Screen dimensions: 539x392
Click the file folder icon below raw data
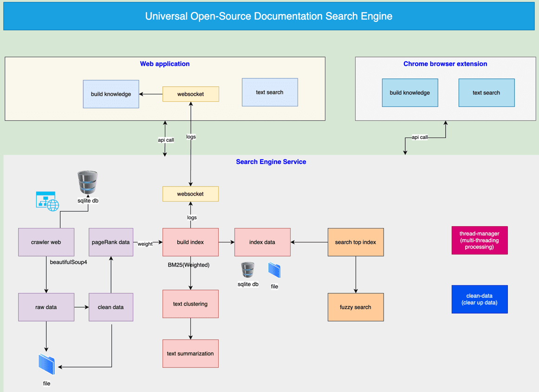[47, 365]
